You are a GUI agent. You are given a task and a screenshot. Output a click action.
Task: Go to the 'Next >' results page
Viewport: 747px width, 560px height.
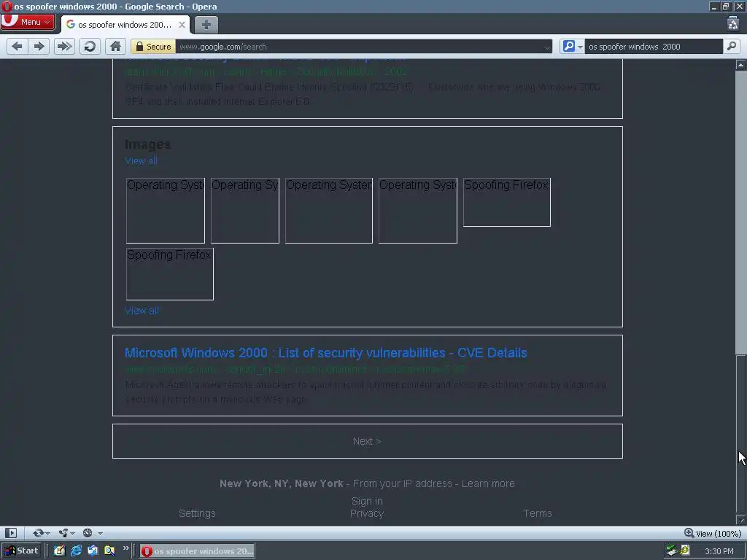click(x=367, y=441)
